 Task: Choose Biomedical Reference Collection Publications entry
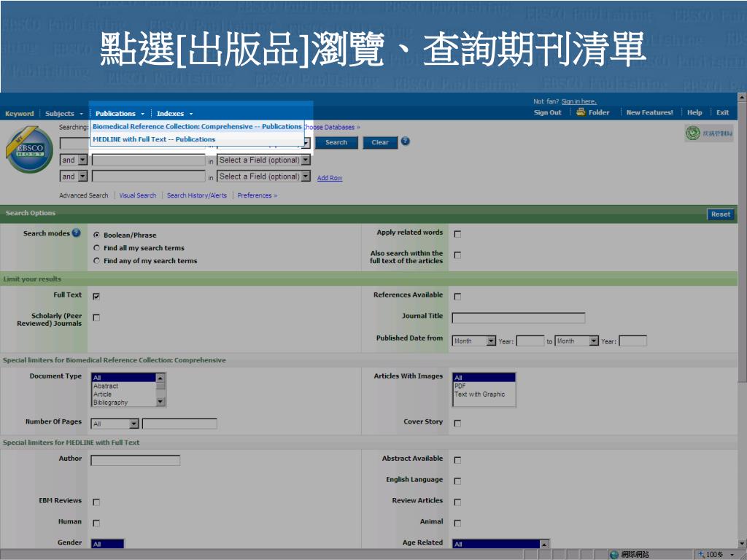tap(197, 127)
